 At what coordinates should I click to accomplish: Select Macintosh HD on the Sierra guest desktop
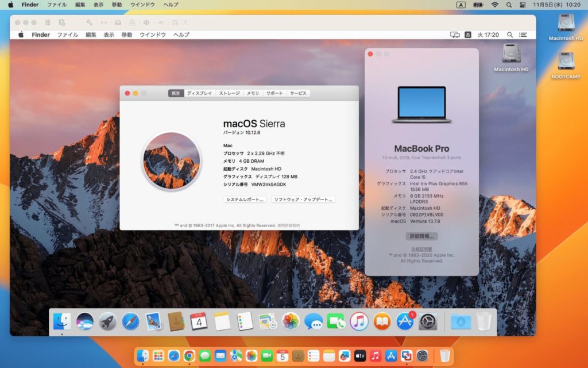tap(511, 58)
